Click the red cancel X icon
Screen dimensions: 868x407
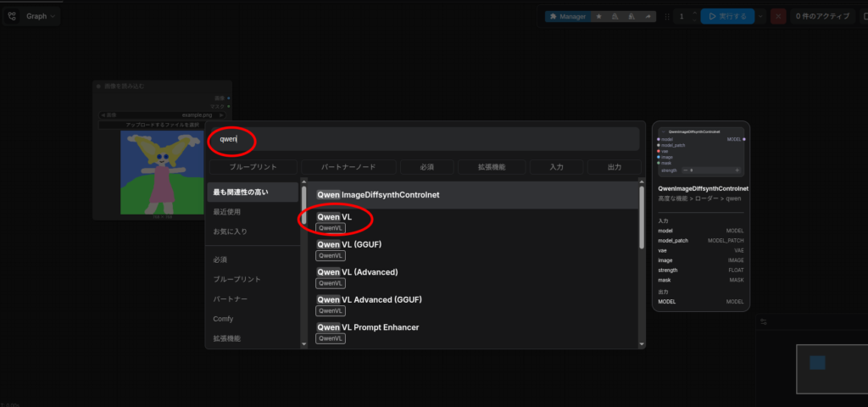click(778, 16)
